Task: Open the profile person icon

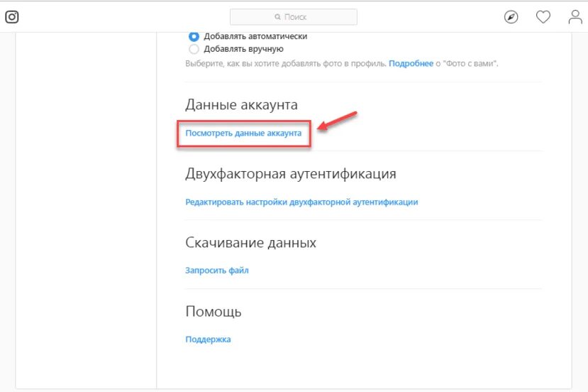Action: pyautogui.click(x=575, y=17)
